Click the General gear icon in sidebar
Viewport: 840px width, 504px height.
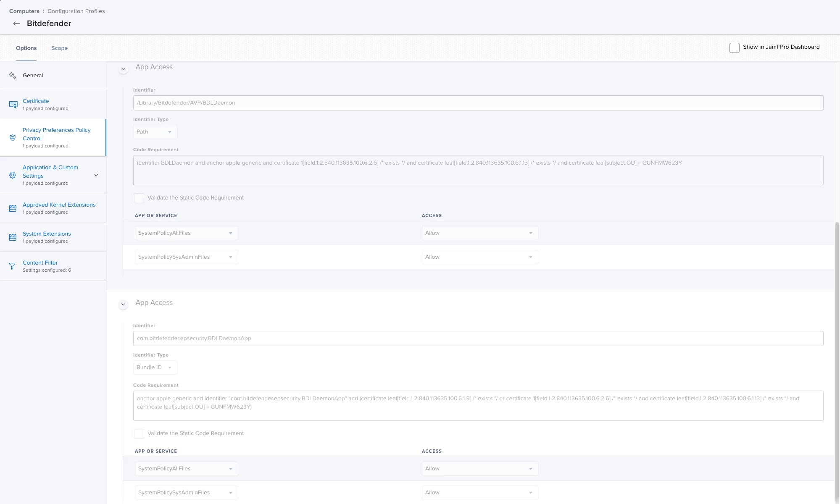[x=13, y=76]
